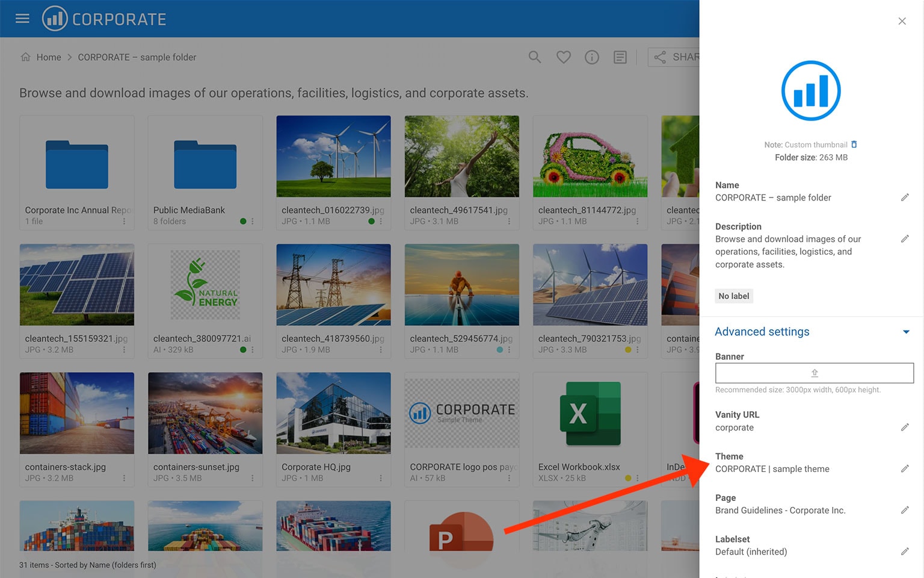Click the list view icon next to info
This screenshot has height=578, width=924.
(620, 57)
